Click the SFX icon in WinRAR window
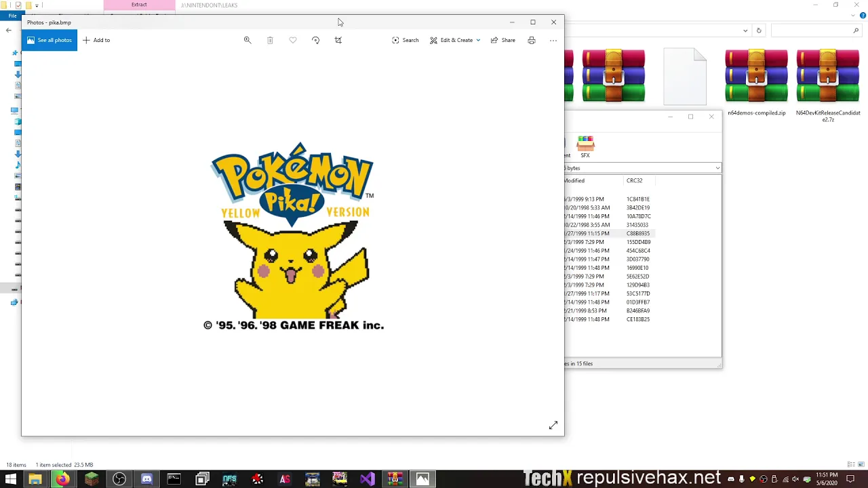The height and width of the screenshot is (488, 868). (x=585, y=146)
